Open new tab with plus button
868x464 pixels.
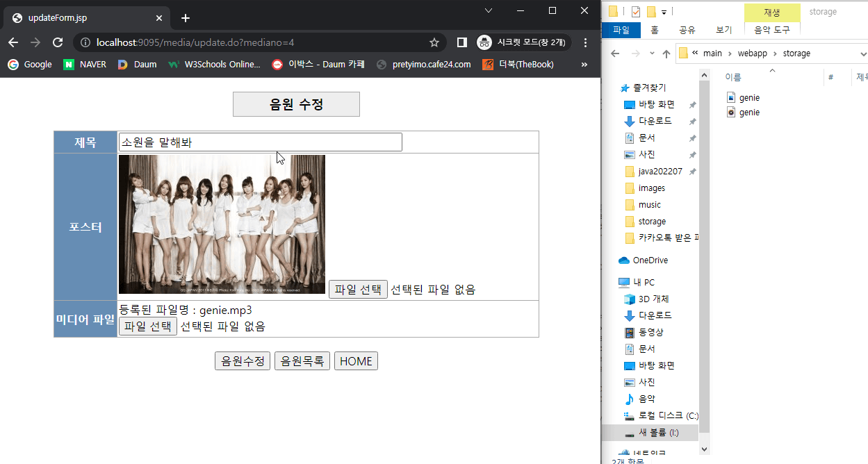pyautogui.click(x=186, y=18)
